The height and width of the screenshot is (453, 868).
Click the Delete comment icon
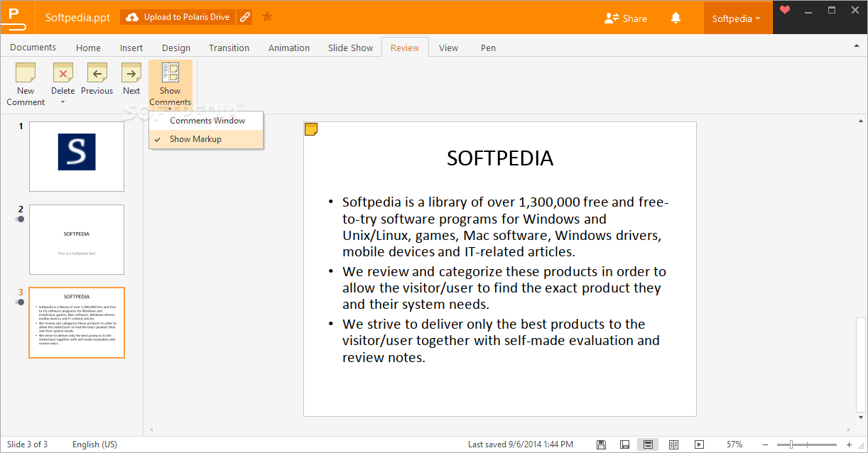63,73
